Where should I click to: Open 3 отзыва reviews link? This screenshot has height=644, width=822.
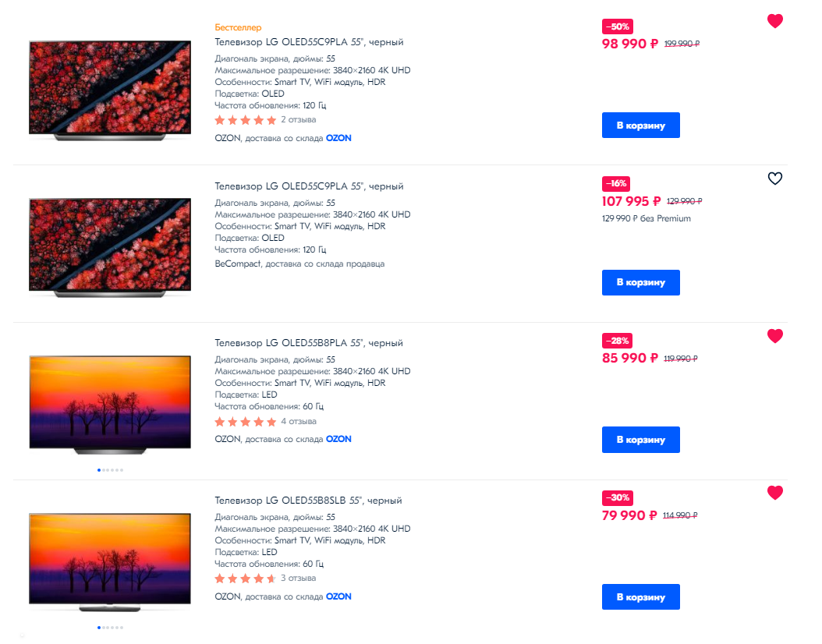(298, 579)
